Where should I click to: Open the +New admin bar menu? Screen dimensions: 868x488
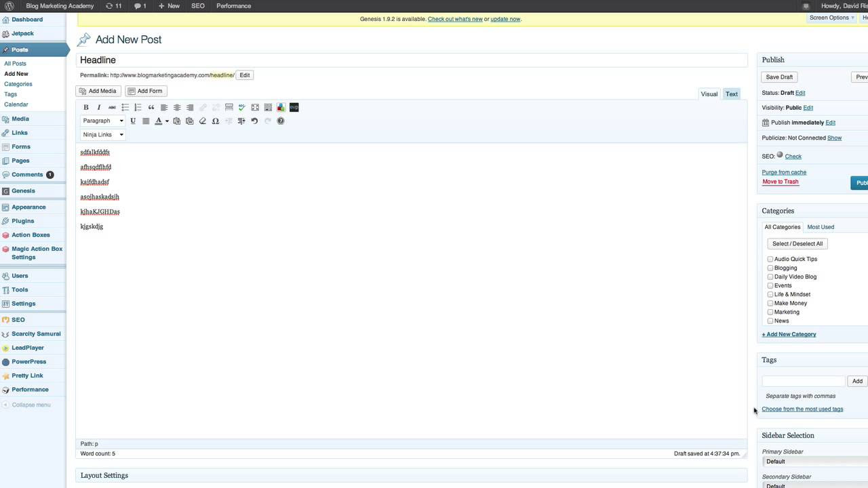pos(169,6)
